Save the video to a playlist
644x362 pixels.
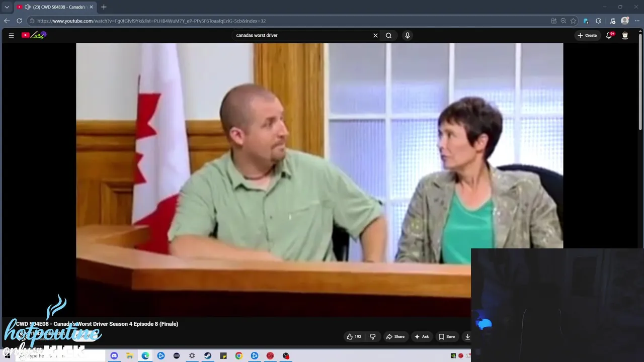(447, 337)
